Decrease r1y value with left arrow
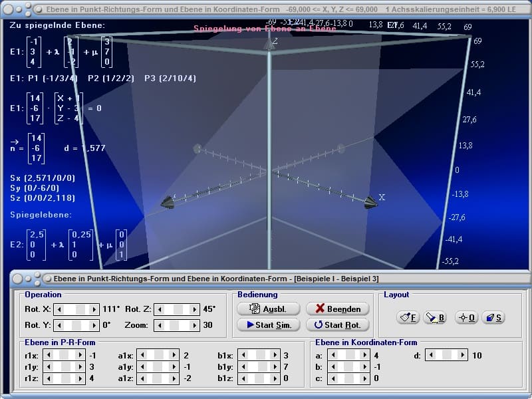 (49, 367)
